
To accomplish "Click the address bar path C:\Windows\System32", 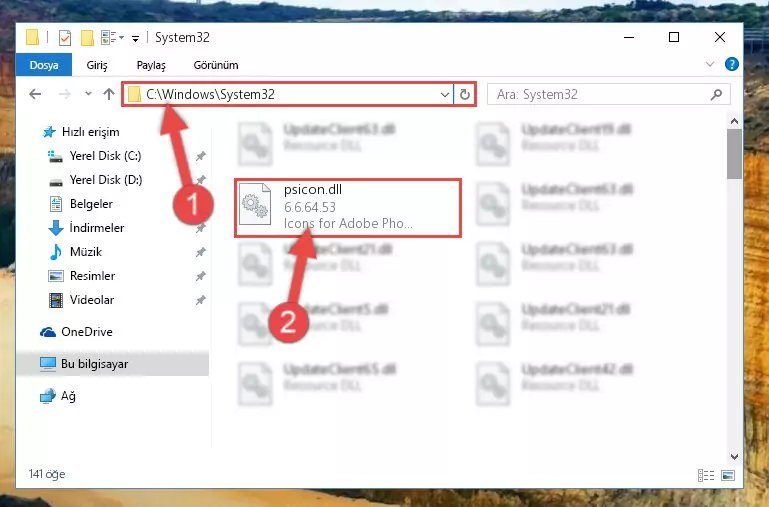I will pyautogui.click(x=210, y=94).
